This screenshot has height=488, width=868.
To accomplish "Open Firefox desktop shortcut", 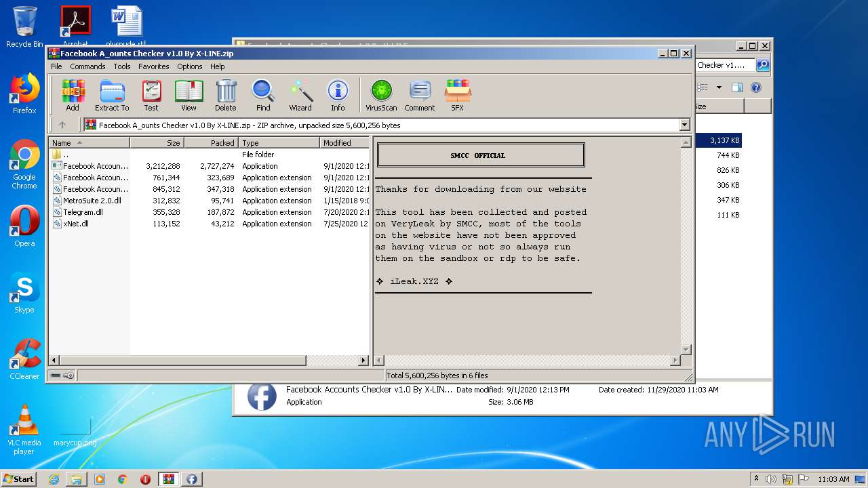I will [24, 94].
